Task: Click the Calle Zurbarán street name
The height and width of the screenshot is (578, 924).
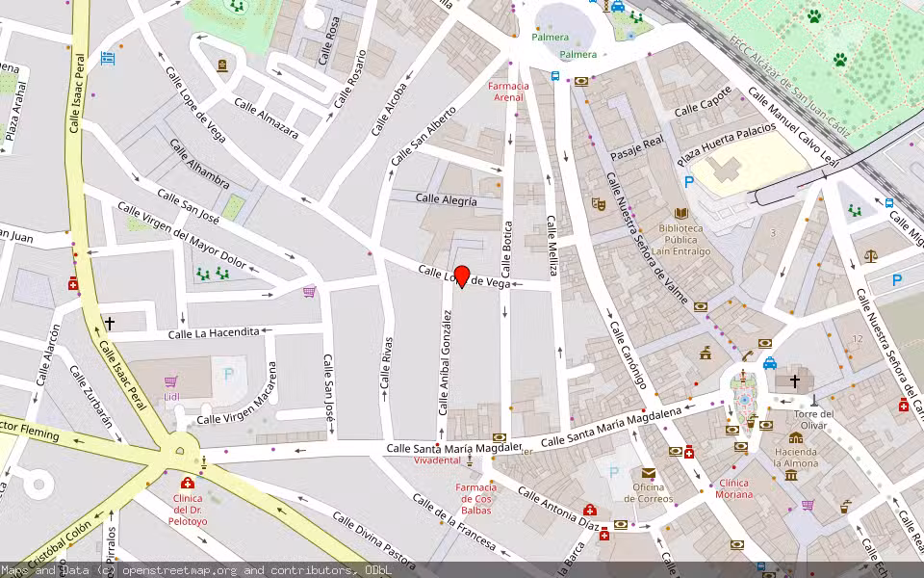Action: [90, 396]
